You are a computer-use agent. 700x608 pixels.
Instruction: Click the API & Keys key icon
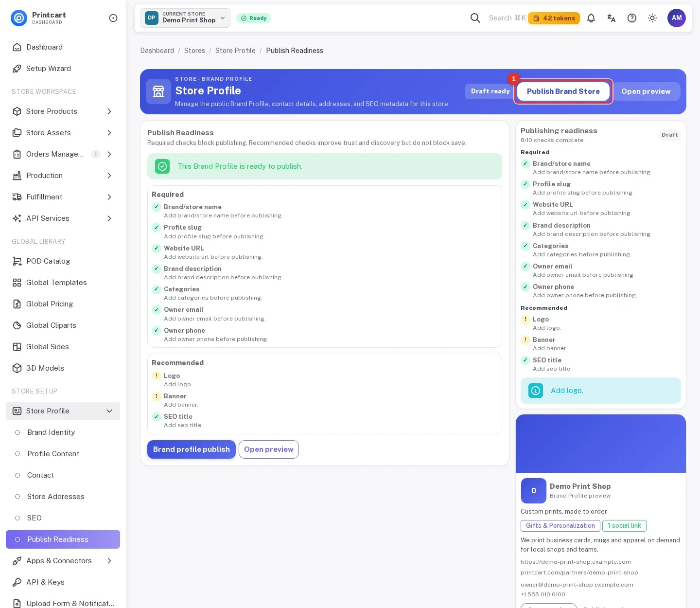[x=17, y=582]
